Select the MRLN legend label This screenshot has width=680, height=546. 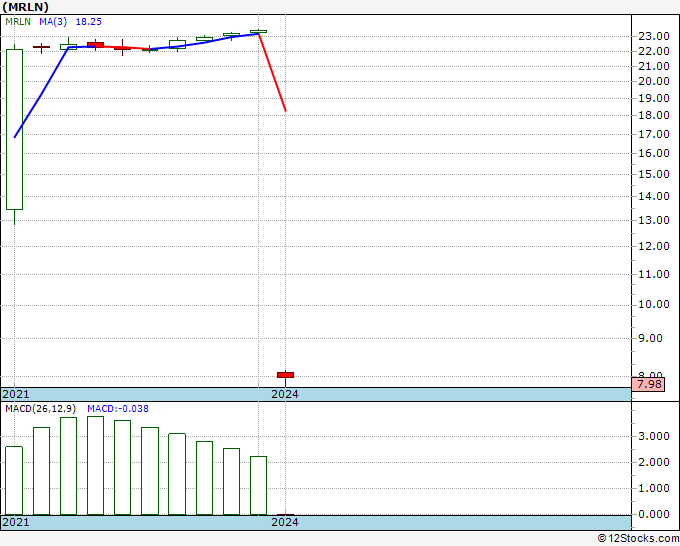click(x=18, y=22)
